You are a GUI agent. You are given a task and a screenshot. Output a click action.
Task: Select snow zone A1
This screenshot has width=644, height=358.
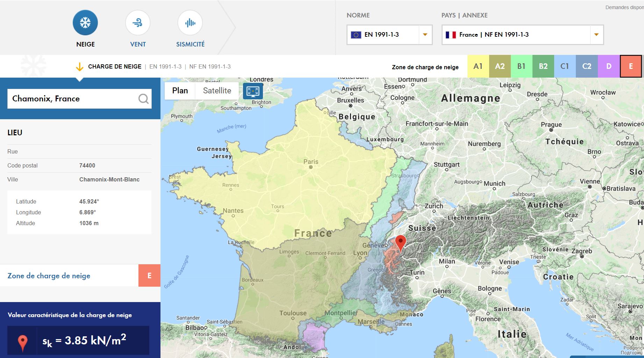pos(478,66)
